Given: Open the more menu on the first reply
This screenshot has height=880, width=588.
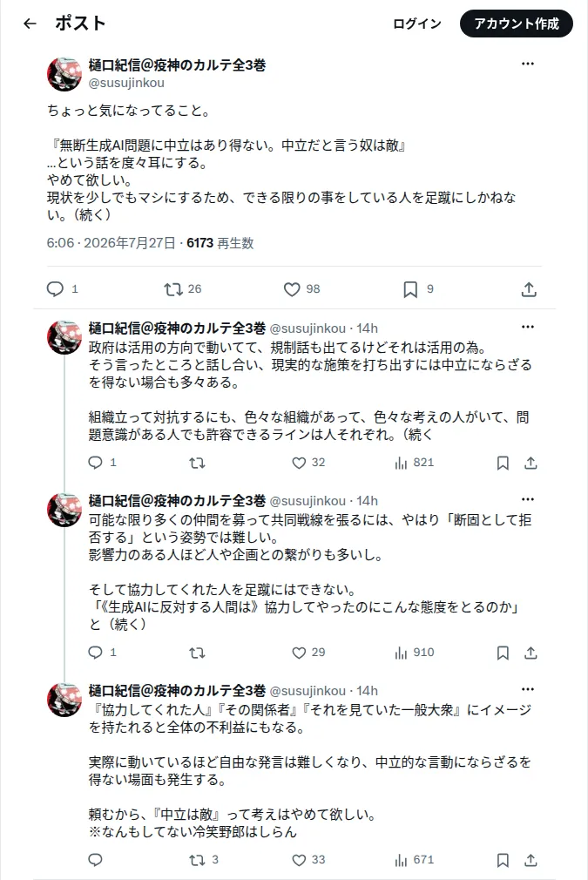Looking at the screenshot, I should coord(528,328).
